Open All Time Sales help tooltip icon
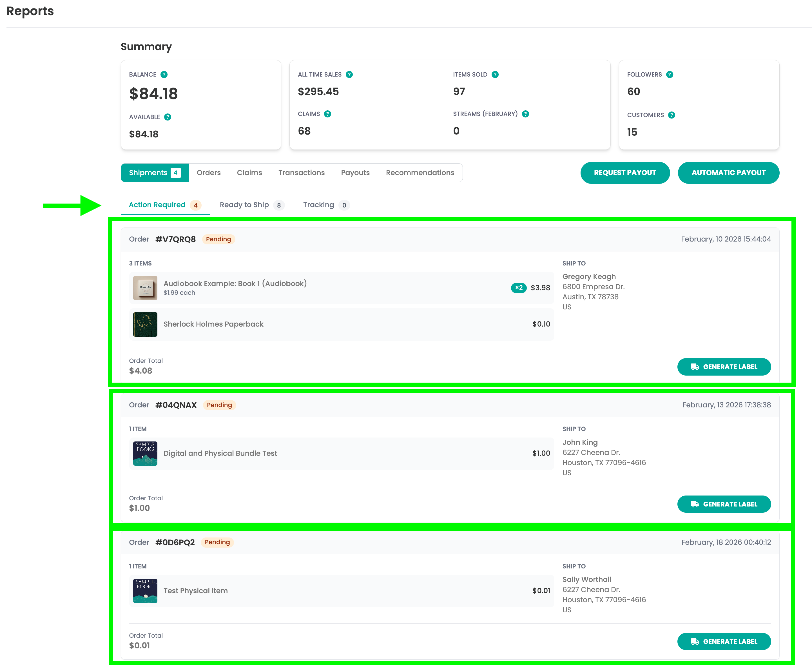Image resolution: width=812 pixels, height=665 pixels. click(x=349, y=74)
